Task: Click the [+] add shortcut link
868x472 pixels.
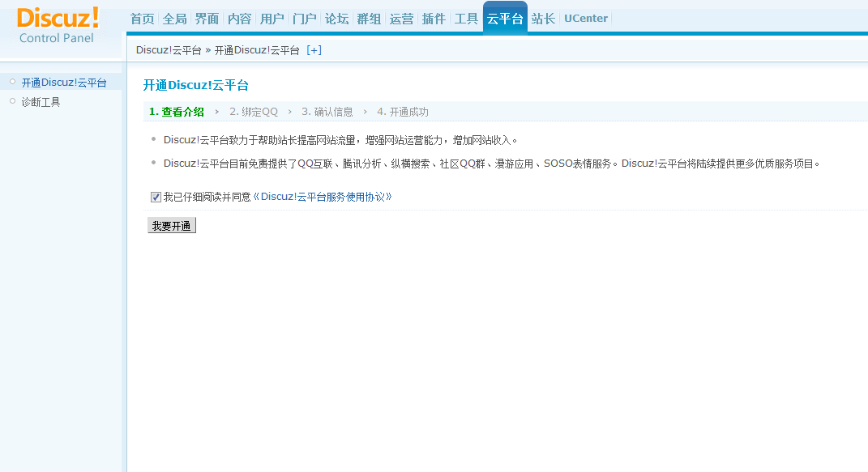Action: coord(314,50)
